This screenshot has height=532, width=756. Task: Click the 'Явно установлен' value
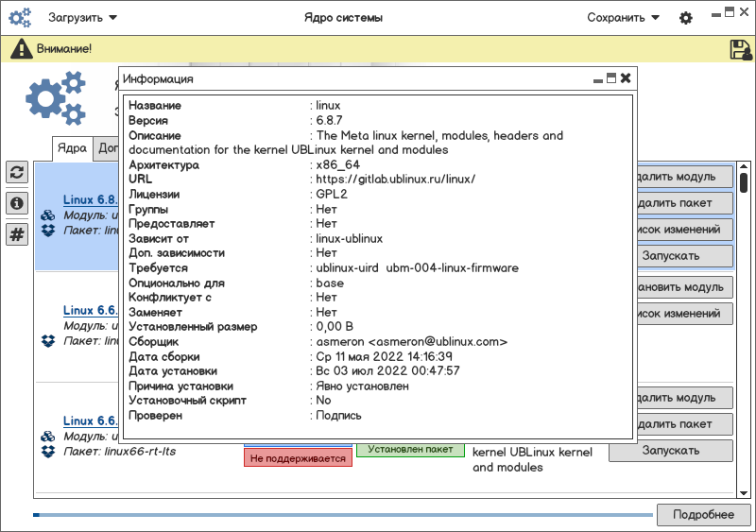362,386
